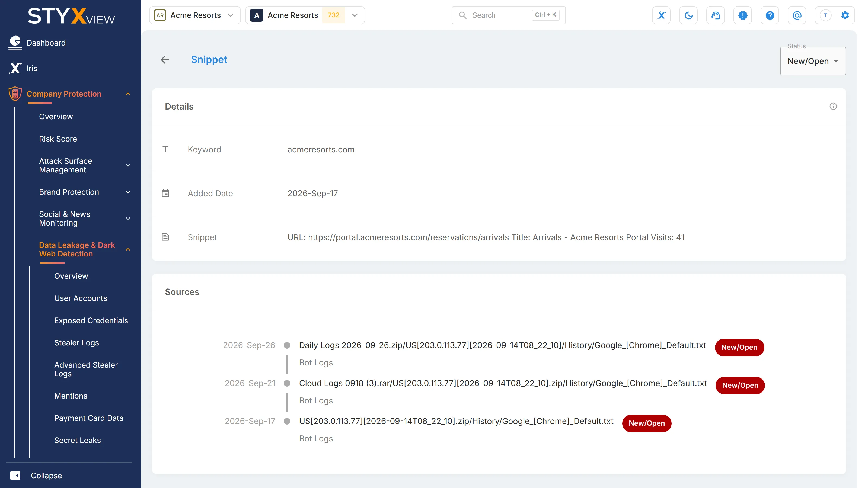The height and width of the screenshot is (488, 868).
Task: Open the Acme Resorts 732 asset dropdown
Action: (x=305, y=15)
